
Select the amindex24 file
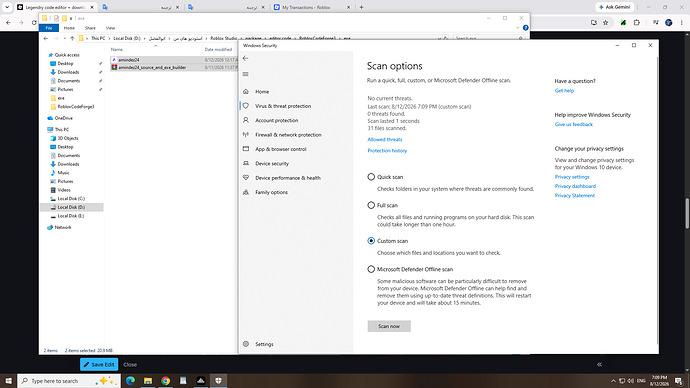128,59
